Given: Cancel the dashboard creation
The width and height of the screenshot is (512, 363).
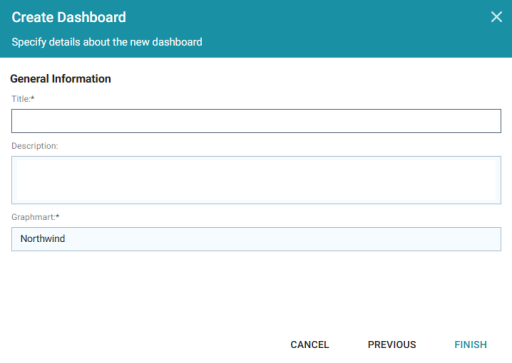Looking at the screenshot, I should [x=310, y=345].
